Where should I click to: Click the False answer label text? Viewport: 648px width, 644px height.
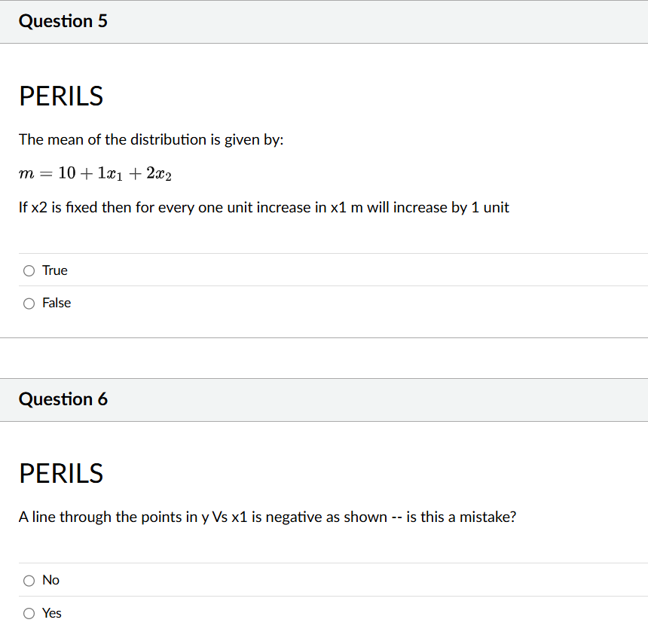coord(56,303)
